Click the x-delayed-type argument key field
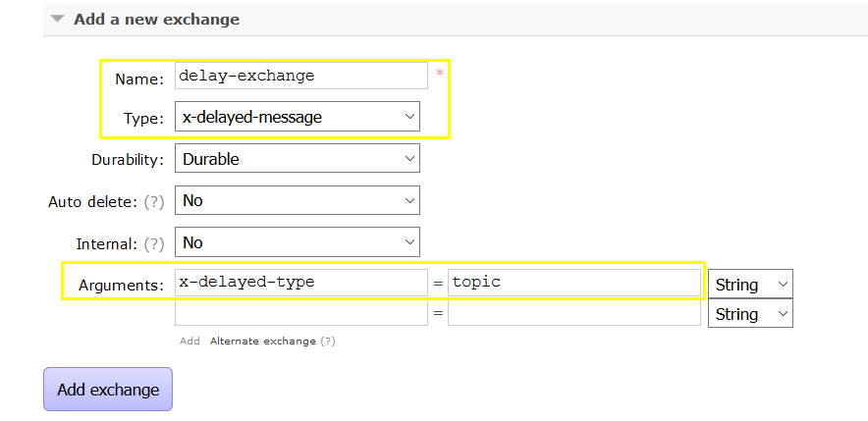Viewport: 868px width, 421px height. (300, 283)
